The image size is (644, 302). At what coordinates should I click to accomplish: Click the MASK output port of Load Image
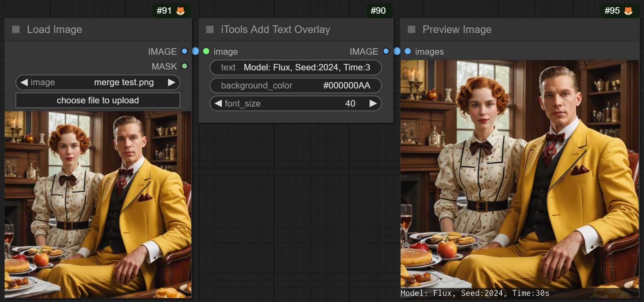184,66
